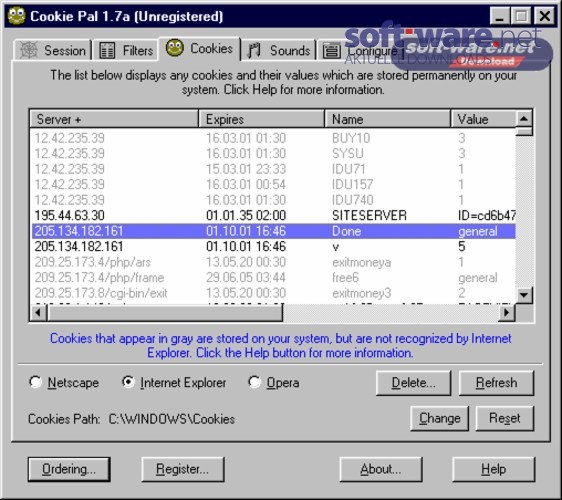This screenshot has height=500, width=562.
Task: Select the highlighted Done cookie row
Action: tap(273, 231)
